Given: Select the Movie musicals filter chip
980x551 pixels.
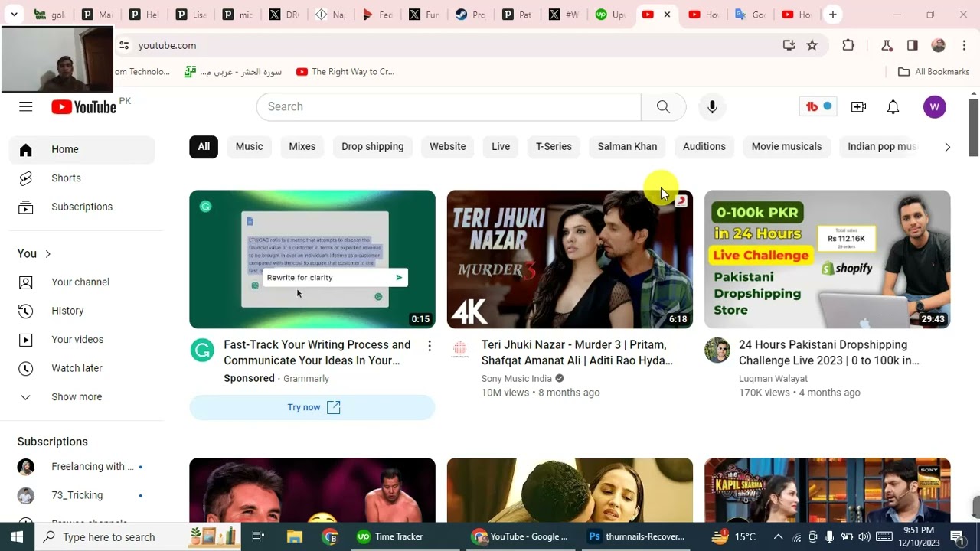Looking at the screenshot, I should pyautogui.click(x=786, y=147).
